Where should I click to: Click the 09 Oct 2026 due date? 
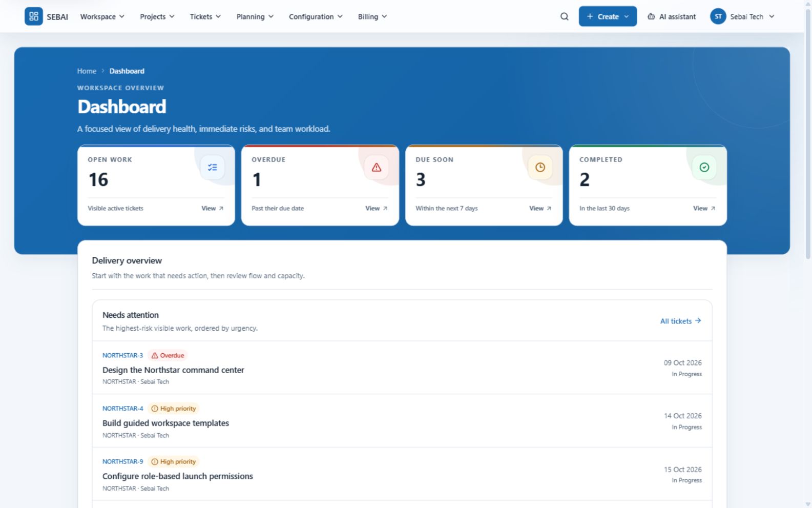(683, 363)
